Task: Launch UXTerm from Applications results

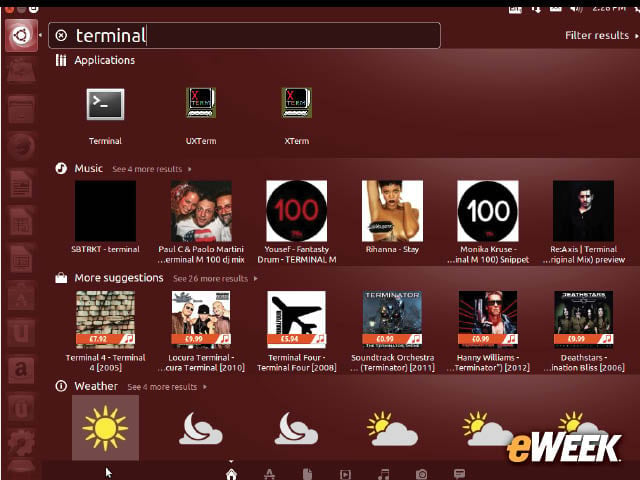Action: tap(201, 103)
